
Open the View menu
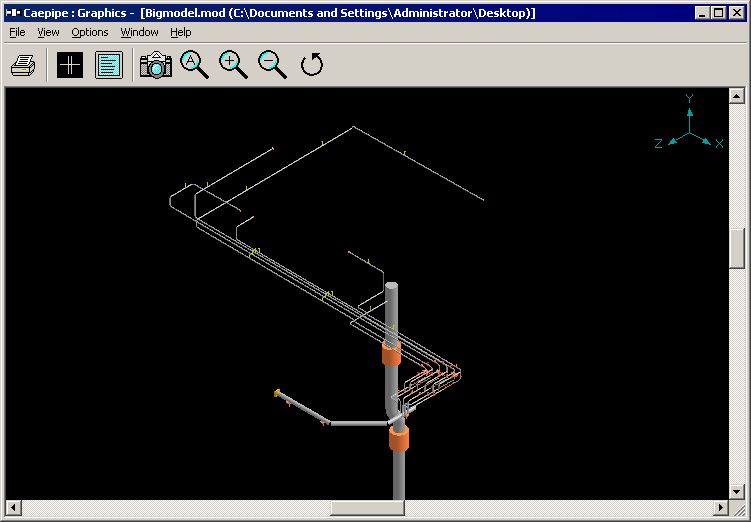(48, 33)
